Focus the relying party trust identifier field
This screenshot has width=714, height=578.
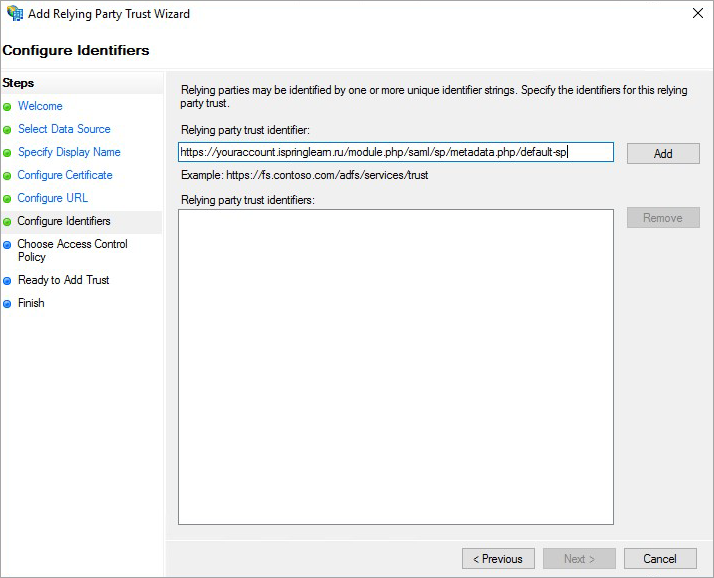click(396, 152)
